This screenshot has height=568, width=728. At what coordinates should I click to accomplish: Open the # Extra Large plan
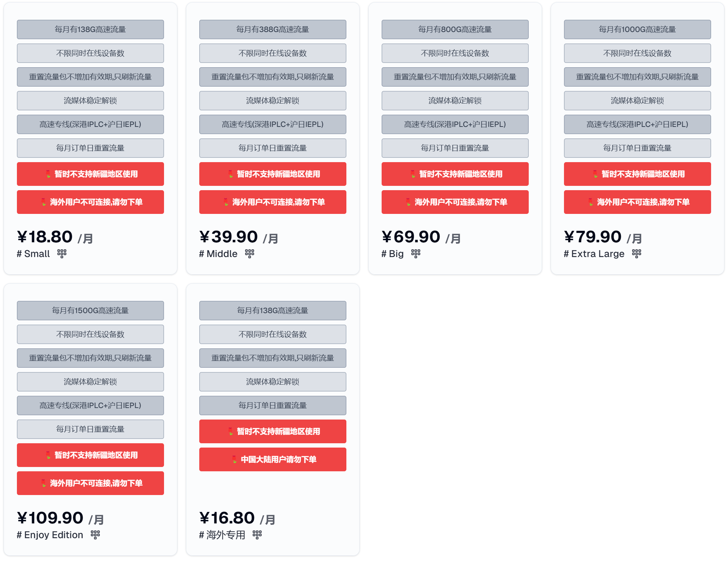click(594, 254)
